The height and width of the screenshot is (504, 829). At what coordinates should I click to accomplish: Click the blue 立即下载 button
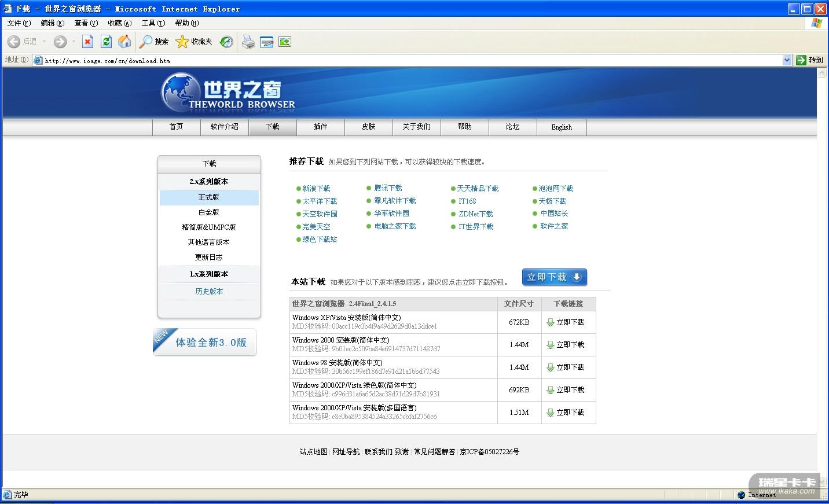pyautogui.click(x=554, y=277)
